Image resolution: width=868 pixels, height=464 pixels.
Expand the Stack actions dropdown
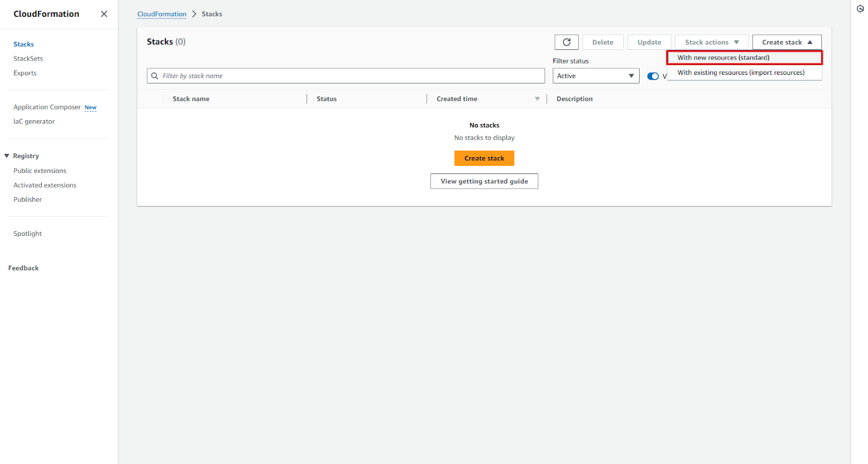point(711,42)
